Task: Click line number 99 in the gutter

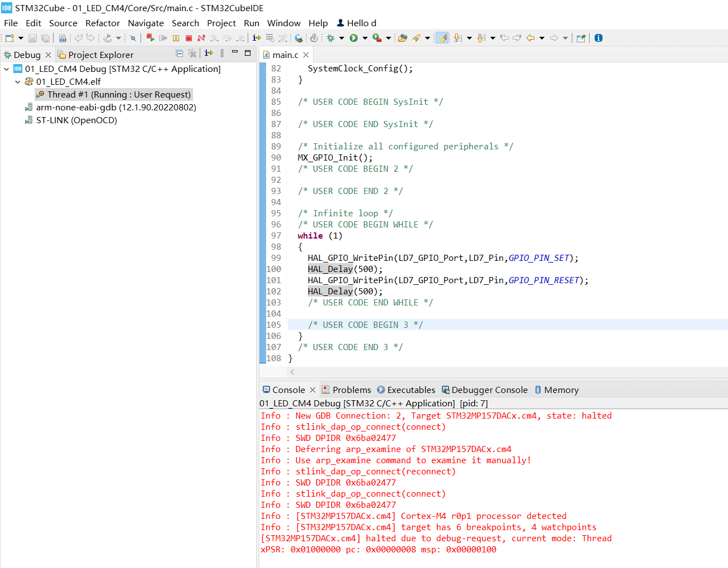Action: pyautogui.click(x=276, y=258)
